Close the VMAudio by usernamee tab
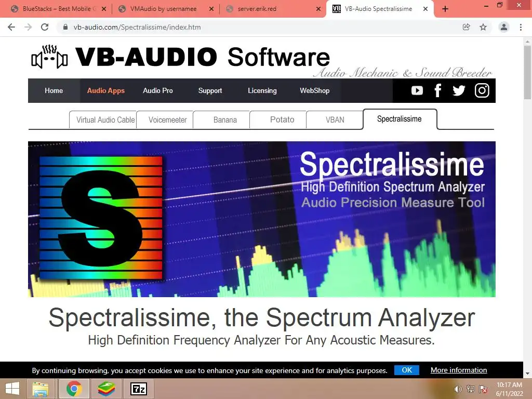The height and width of the screenshot is (399, 532). pos(211,9)
